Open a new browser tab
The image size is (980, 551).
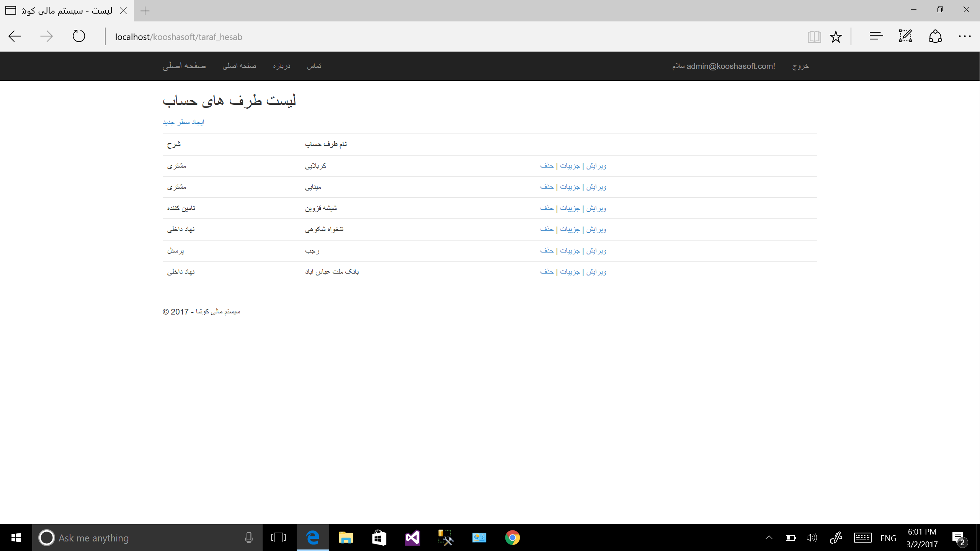point(145,11)
